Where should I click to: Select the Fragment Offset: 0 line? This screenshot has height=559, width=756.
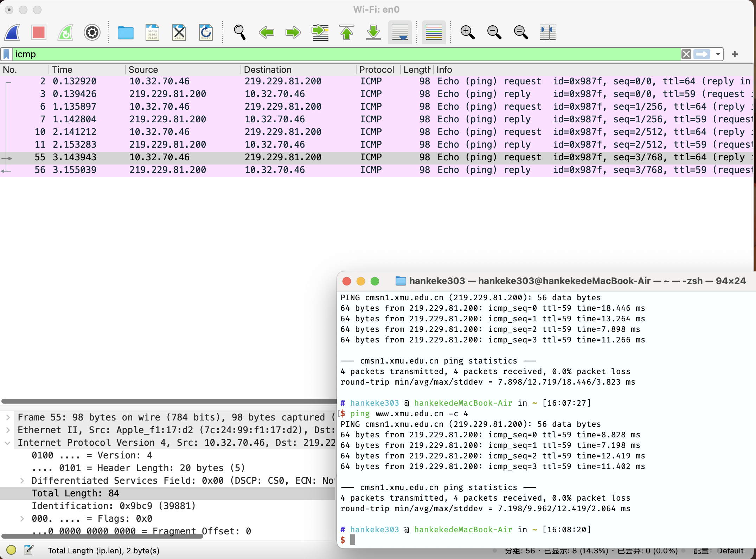pyautogui.click(x=168, y=531)
